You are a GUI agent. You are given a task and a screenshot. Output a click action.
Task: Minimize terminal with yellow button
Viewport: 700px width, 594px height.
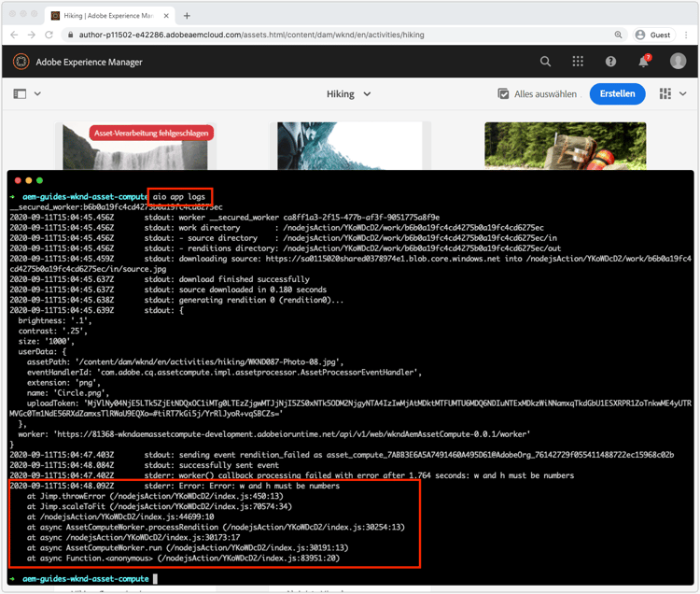click(x=29, y=180)
